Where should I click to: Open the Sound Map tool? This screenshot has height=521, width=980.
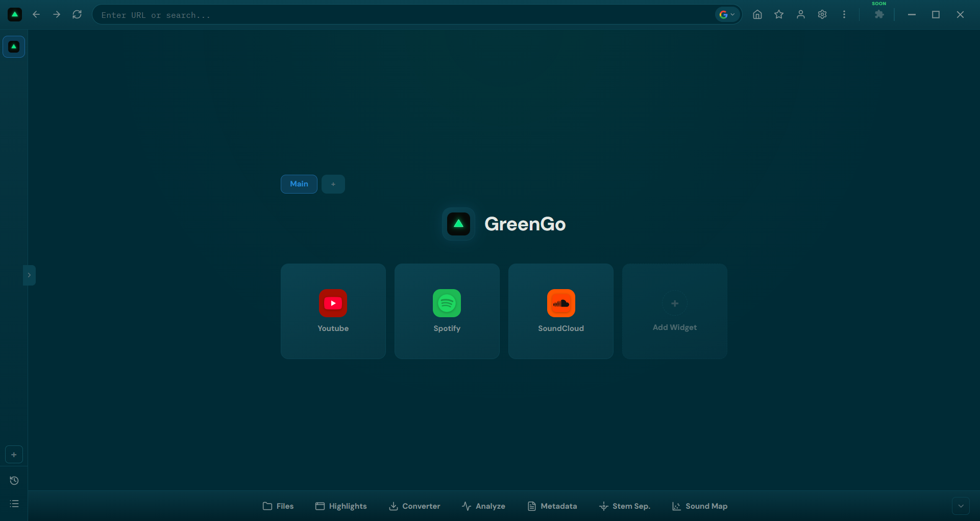point(700,506)
